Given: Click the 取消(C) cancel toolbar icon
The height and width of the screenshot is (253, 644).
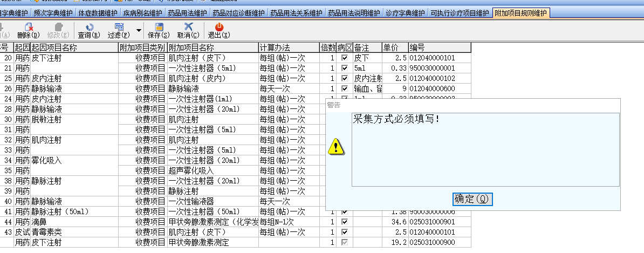Looking at the screenshot, I should tap(189, 27).
